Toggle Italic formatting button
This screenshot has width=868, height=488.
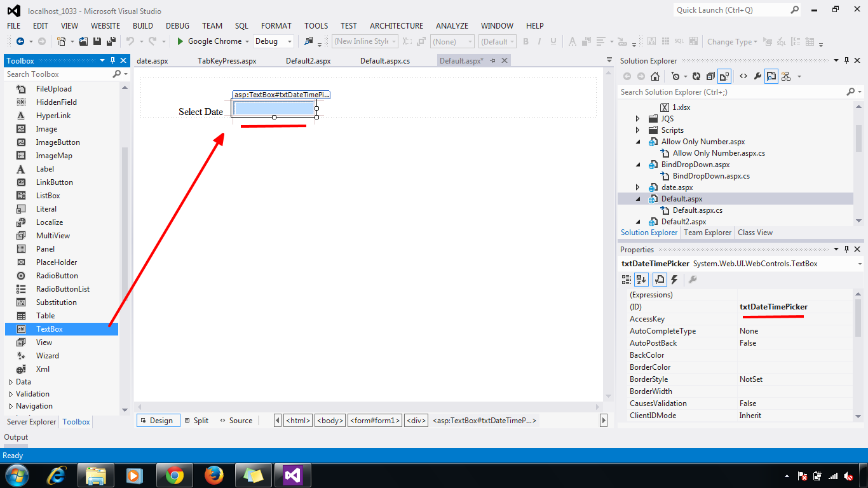tap(539, 41)
